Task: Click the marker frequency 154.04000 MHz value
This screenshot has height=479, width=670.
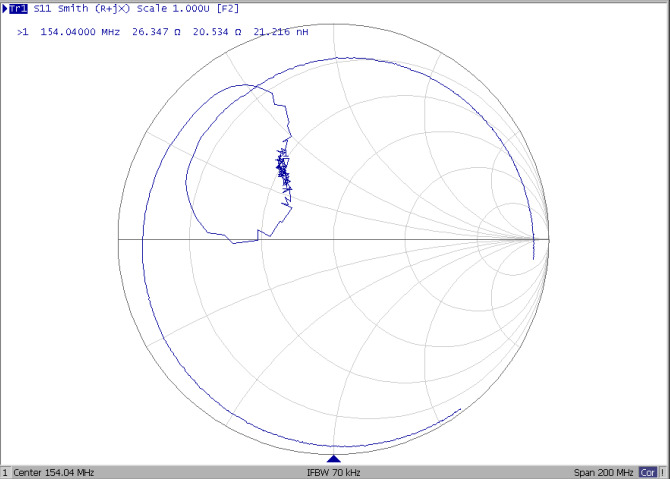Action: [81, 32]
